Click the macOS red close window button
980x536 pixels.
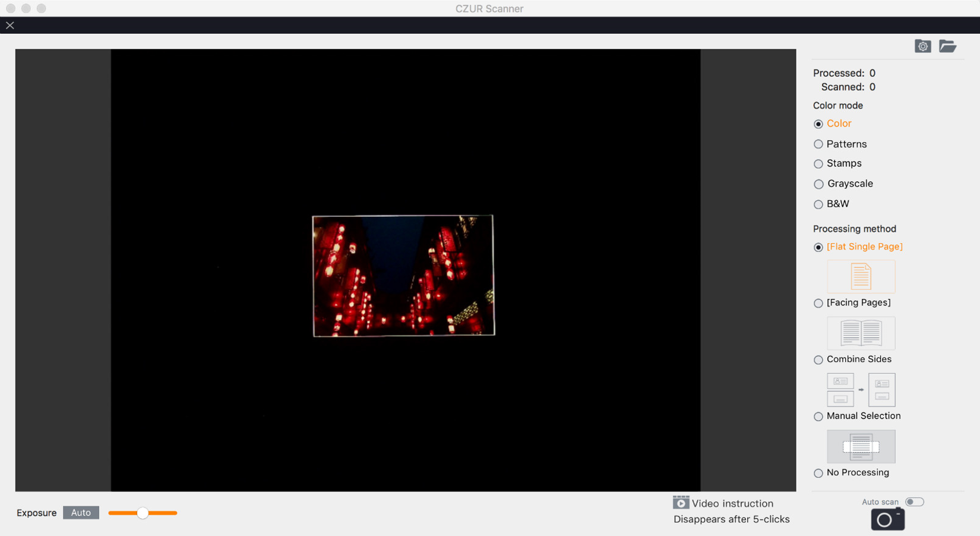pyautogui.click(x=11, y=8)
